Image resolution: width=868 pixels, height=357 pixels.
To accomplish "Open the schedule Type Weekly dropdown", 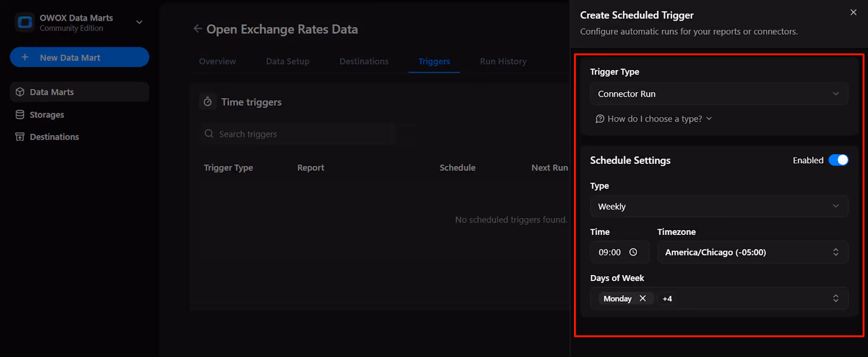I will click(719, 206).
